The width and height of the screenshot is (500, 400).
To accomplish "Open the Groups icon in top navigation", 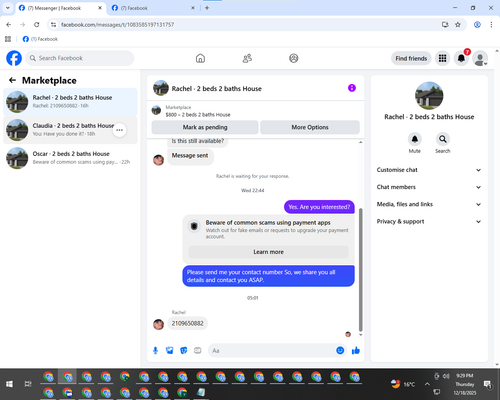I will (294, 58).
